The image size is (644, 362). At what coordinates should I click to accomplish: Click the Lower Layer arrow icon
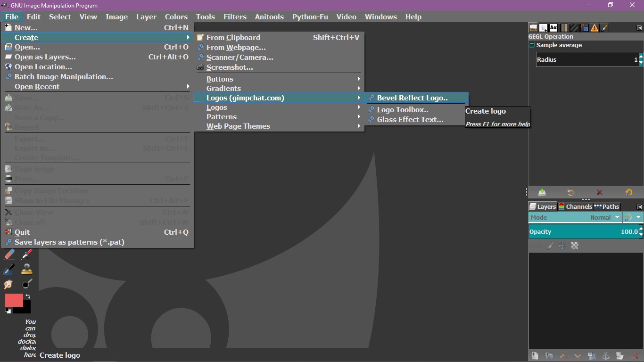(x=578, y=356)
